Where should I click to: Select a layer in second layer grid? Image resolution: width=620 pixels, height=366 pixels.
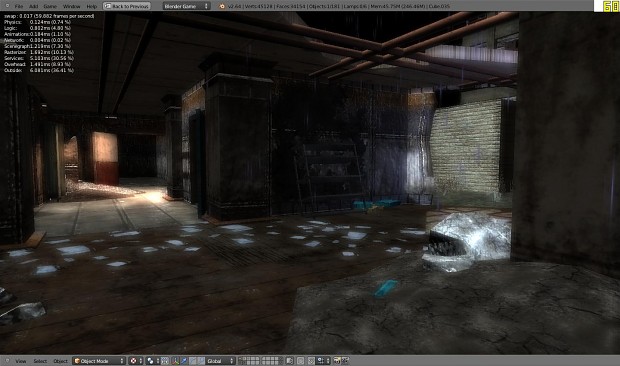pyautogui.click(x=272, y=360)
